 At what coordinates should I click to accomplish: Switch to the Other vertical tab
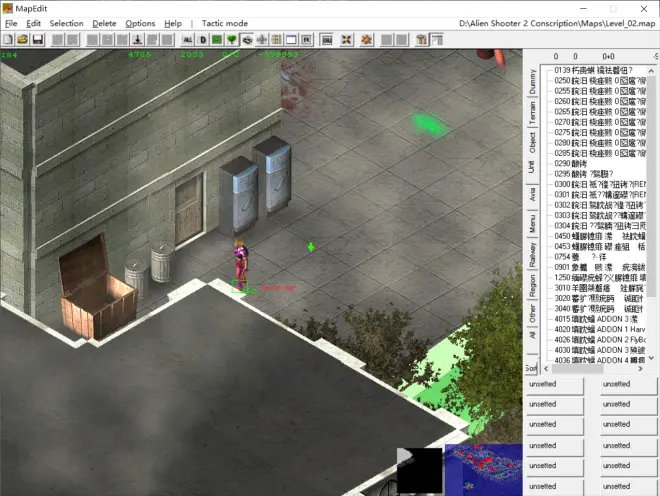click(532, 314)
